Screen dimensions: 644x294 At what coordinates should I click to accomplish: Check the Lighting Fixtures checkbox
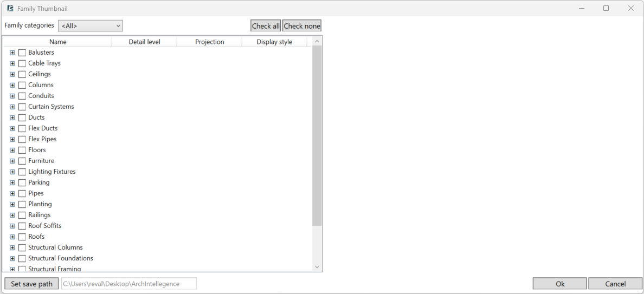22,172
